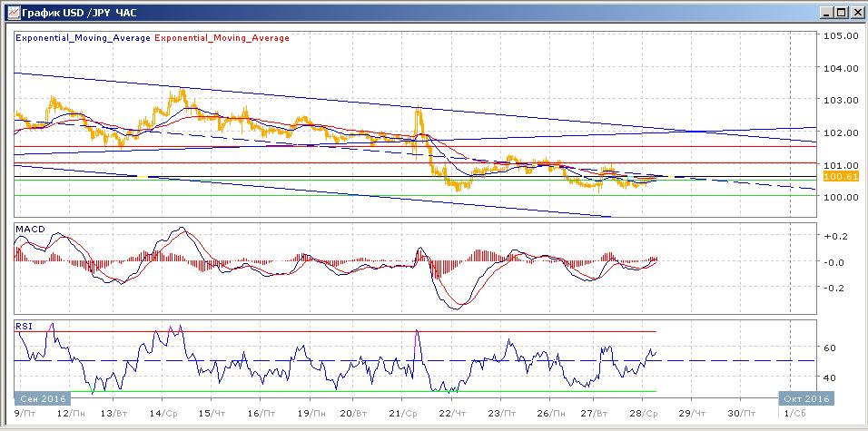Viewport: 868px width, 431px height.
Task: Maximize the USD/JPY chart window
Action: (x=841, y=12)
